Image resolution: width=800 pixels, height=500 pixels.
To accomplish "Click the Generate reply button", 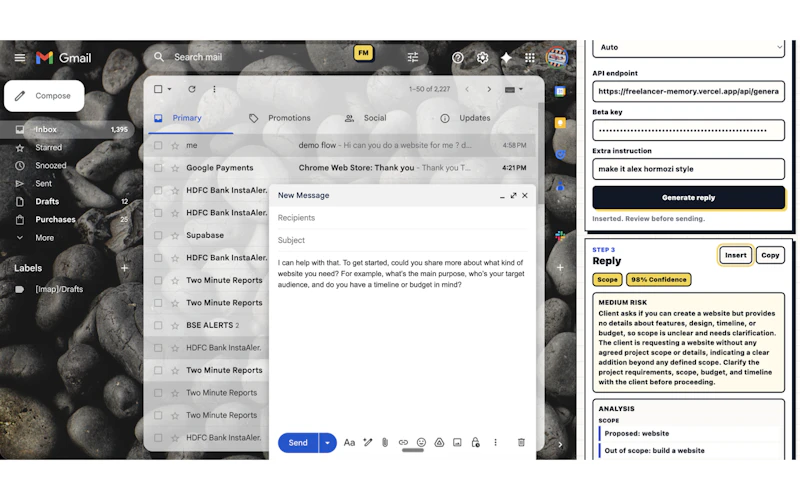I will [x=688, y=197].
